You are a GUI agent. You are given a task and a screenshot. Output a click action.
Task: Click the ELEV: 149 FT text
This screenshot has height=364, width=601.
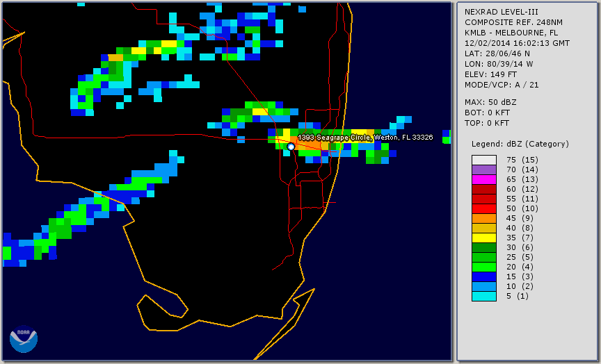point(490,74)
